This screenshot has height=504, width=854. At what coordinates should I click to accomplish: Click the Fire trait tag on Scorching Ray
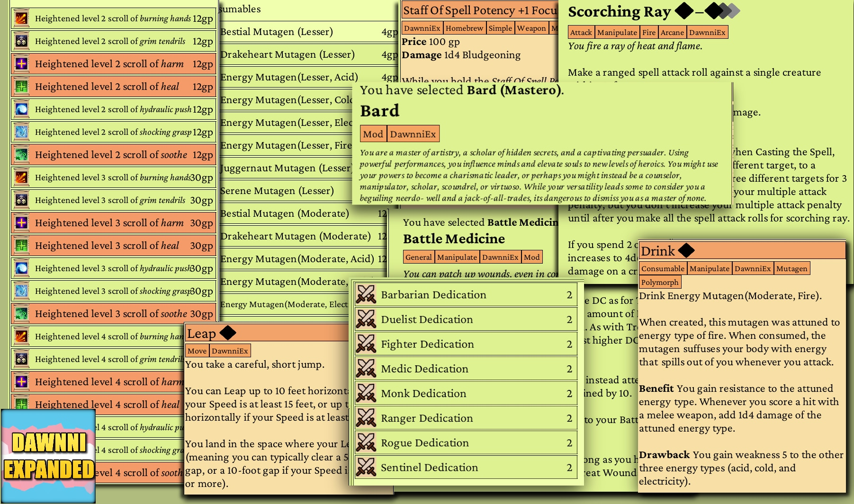point(649,32)
